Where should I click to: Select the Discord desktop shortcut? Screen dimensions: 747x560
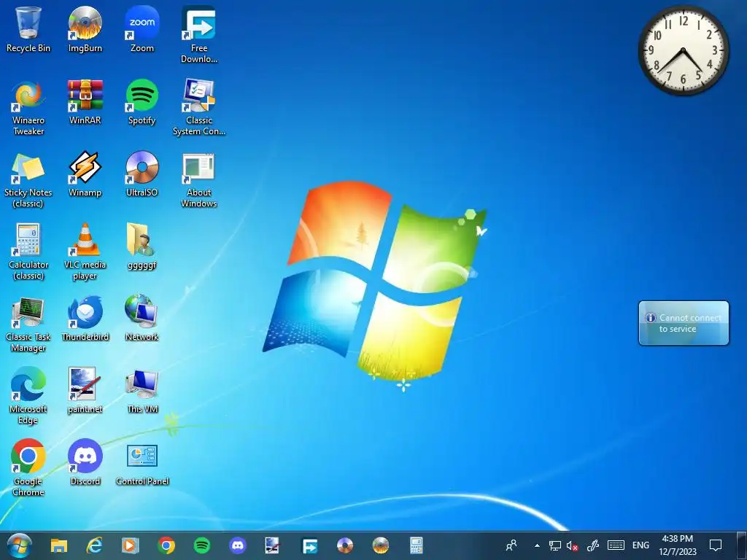[85, 463]
